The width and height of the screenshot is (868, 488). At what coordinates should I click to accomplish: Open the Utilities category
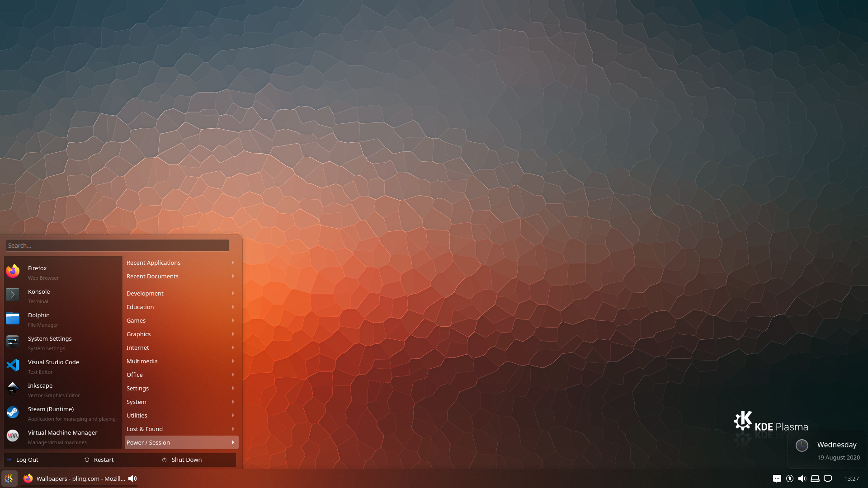tap(181, 415)
